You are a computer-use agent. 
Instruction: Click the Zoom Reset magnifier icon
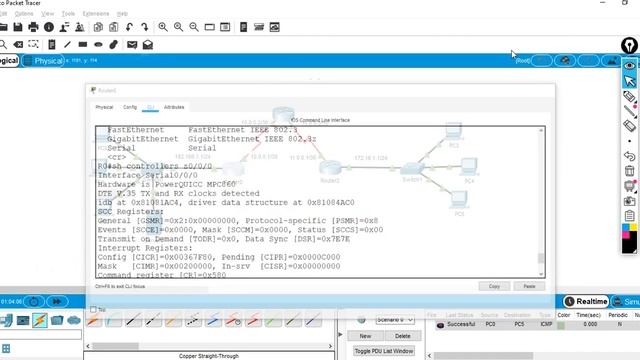point(178,27)
